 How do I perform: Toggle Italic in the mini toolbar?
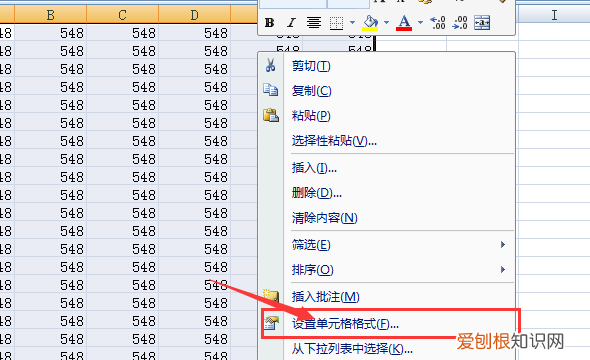[291, 23]
